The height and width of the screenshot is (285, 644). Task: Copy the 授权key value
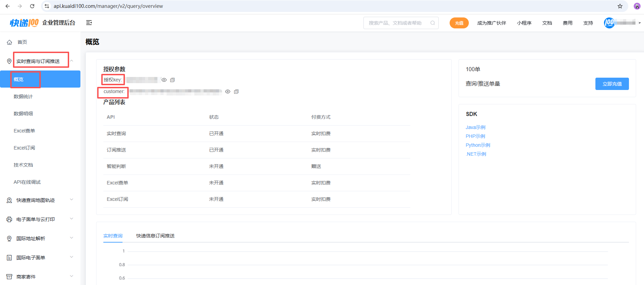172,80
